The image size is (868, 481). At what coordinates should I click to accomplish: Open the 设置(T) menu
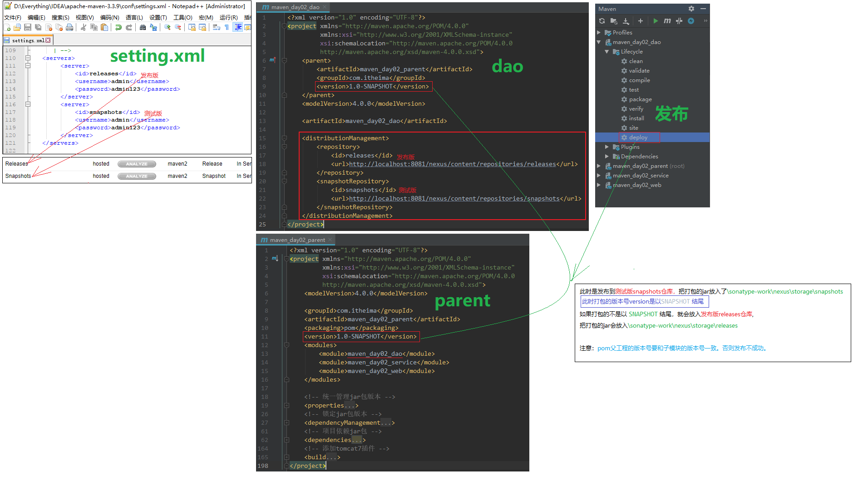coord(158,17)
